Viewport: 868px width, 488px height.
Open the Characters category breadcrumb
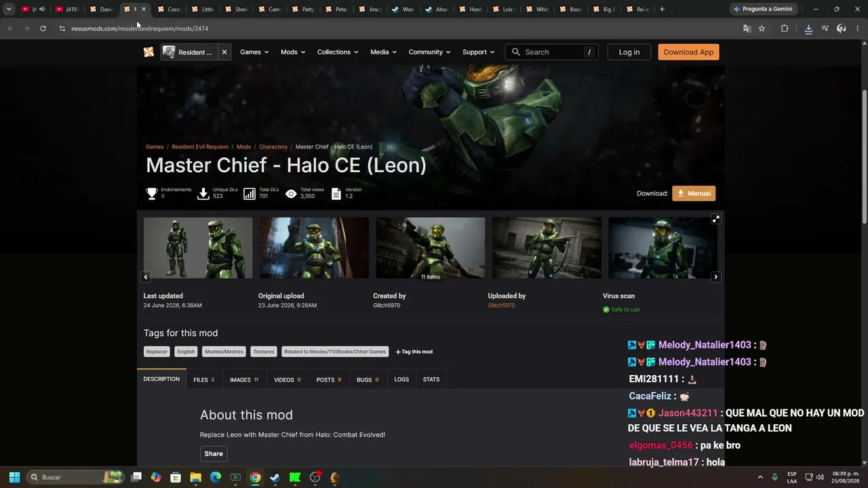coord(273,147)
